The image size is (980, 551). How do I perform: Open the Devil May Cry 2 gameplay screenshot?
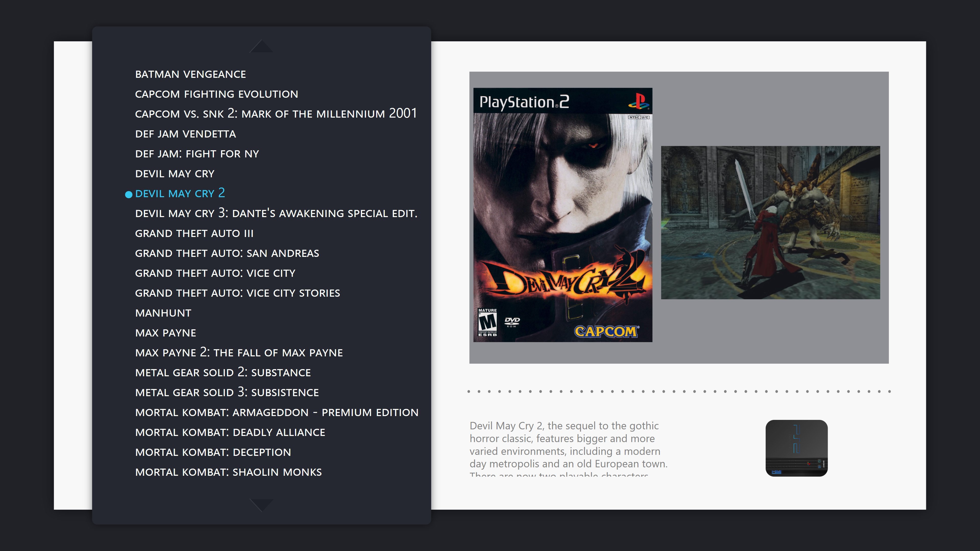click(x=770, y=222)
